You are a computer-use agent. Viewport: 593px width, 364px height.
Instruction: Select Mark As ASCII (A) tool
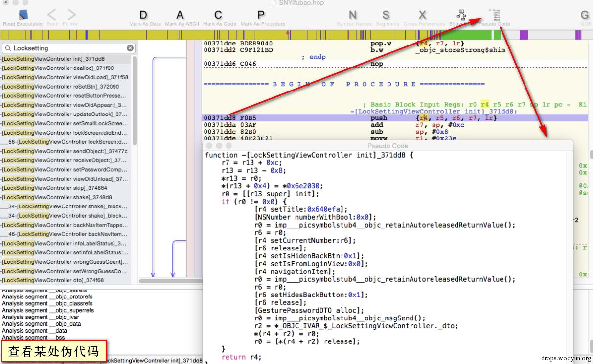coord(180,15)
